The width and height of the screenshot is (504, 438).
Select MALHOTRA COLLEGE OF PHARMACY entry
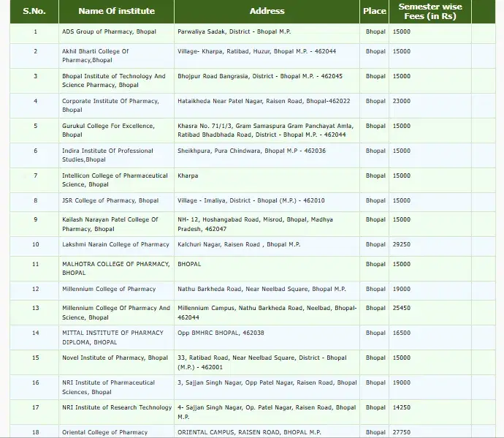tap(115, 268)
